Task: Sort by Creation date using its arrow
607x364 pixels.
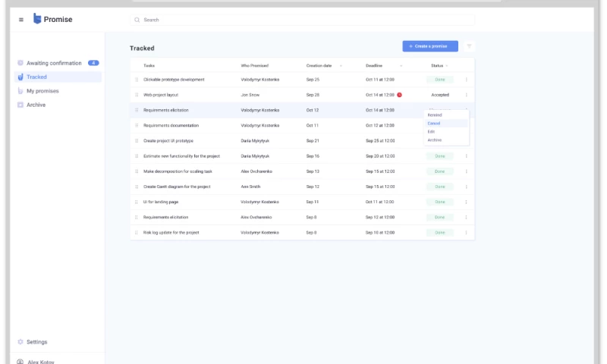Action: tap(341, 66)
